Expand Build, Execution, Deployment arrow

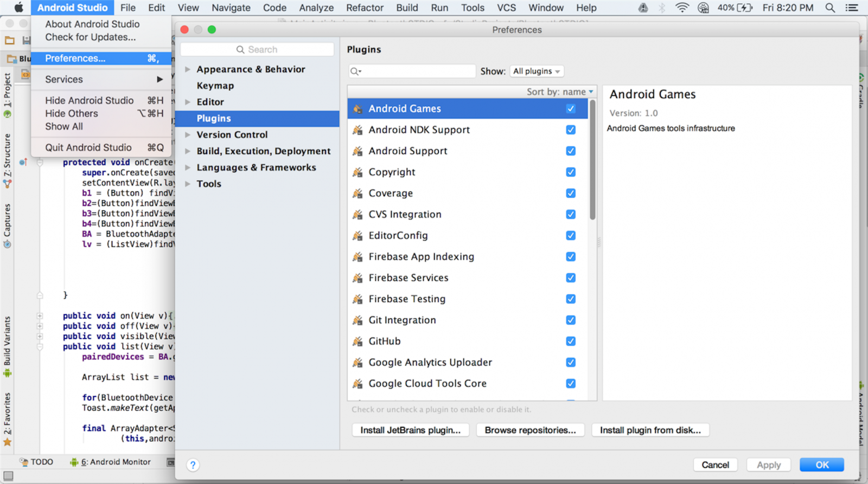point(188,151)
